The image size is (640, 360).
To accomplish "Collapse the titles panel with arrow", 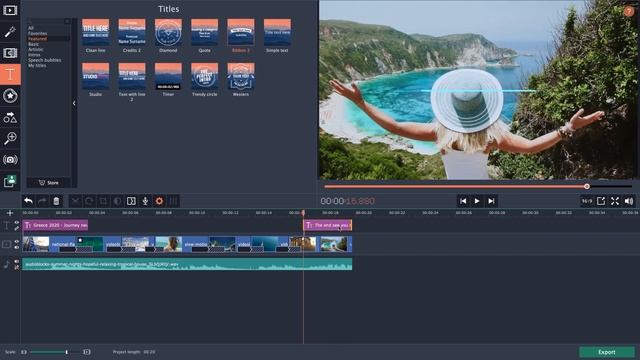I will click(74, 103).
